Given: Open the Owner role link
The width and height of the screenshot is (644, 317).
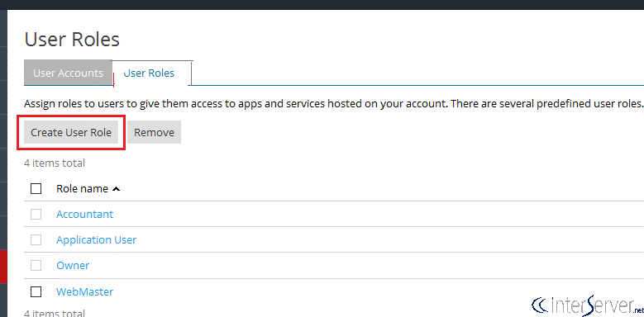Looking at the screenshot, I should (x=73, y=265).
